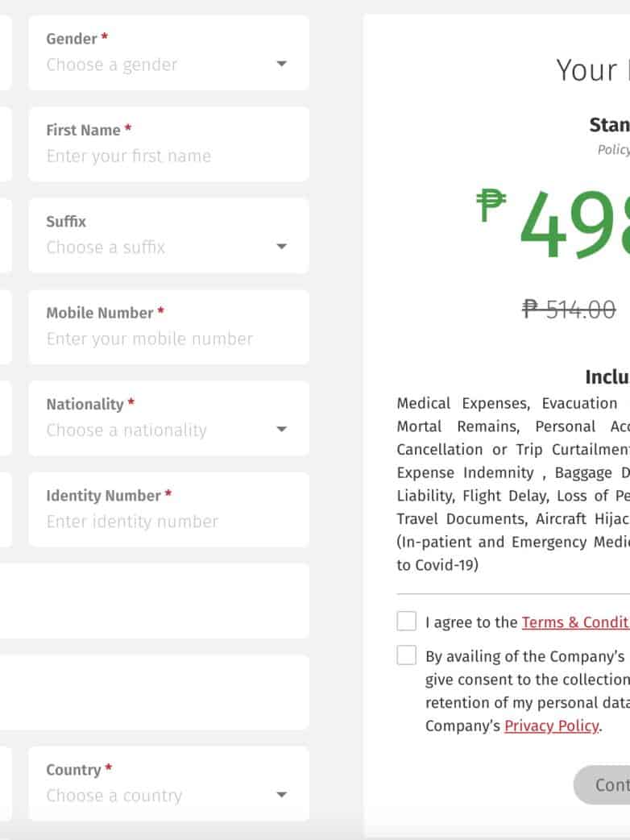The height and width of the screenshot is (840, 630).
Task: Click the empty wide field below Identity Number
Action: click(x=153, y=601)
